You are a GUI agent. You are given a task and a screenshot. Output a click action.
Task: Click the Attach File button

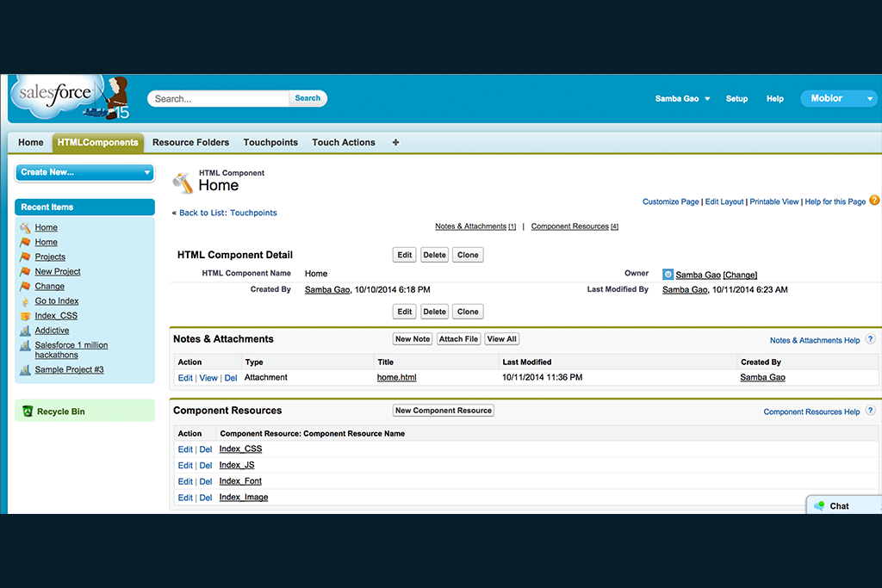(458, 339)
